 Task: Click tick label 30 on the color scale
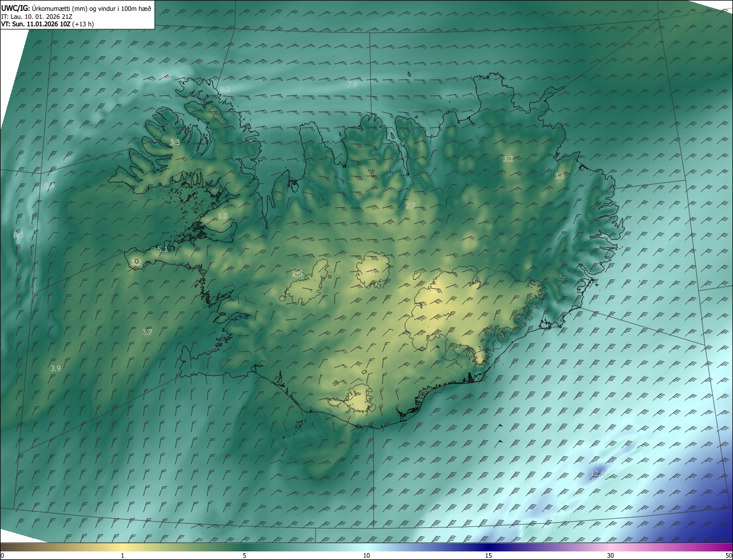pyautogui.click(x=610, y=555)
